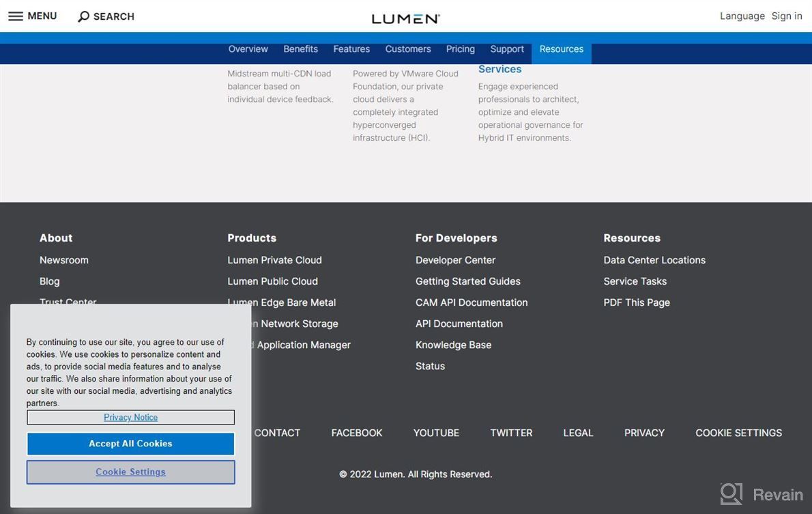
Task: Click the Products footer heading
Action: 252,238
